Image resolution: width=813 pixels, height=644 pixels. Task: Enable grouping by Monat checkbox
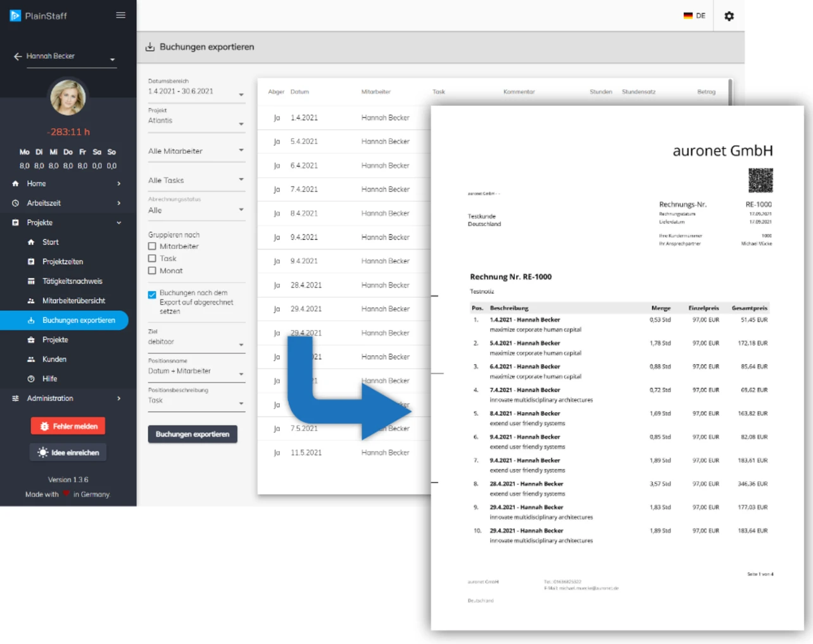tap(152, 270)
